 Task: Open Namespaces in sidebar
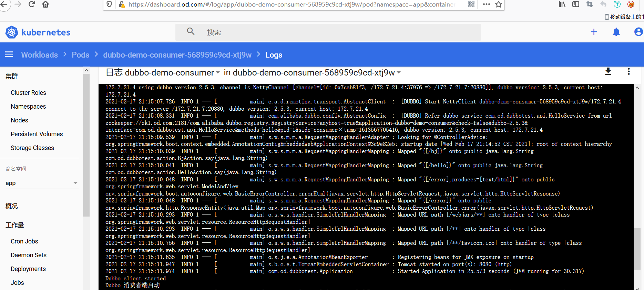click(x=28, y=107)
